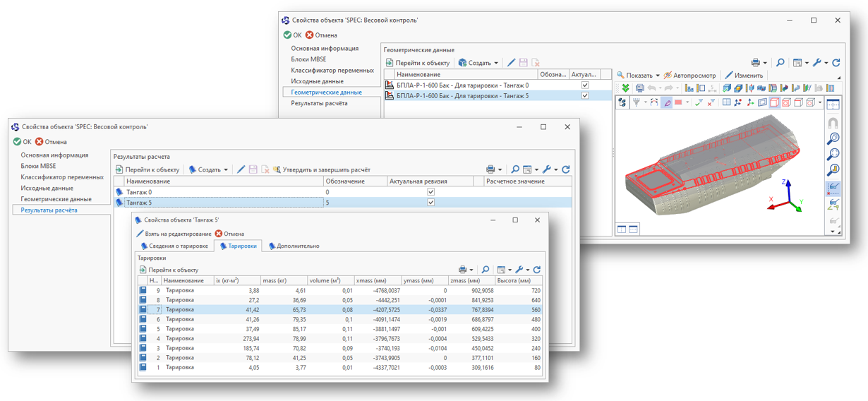Click model tree icon in viewer

(x=622, y=102)
